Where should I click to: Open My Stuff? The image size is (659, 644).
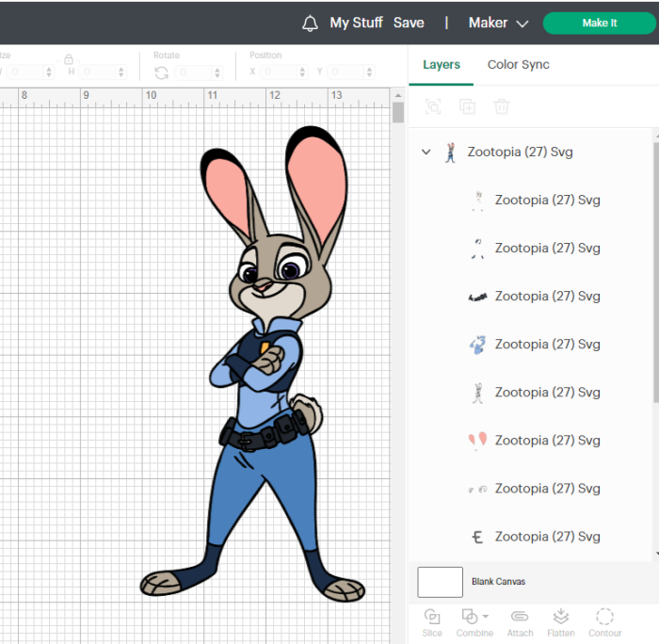(x=356, y=23)
